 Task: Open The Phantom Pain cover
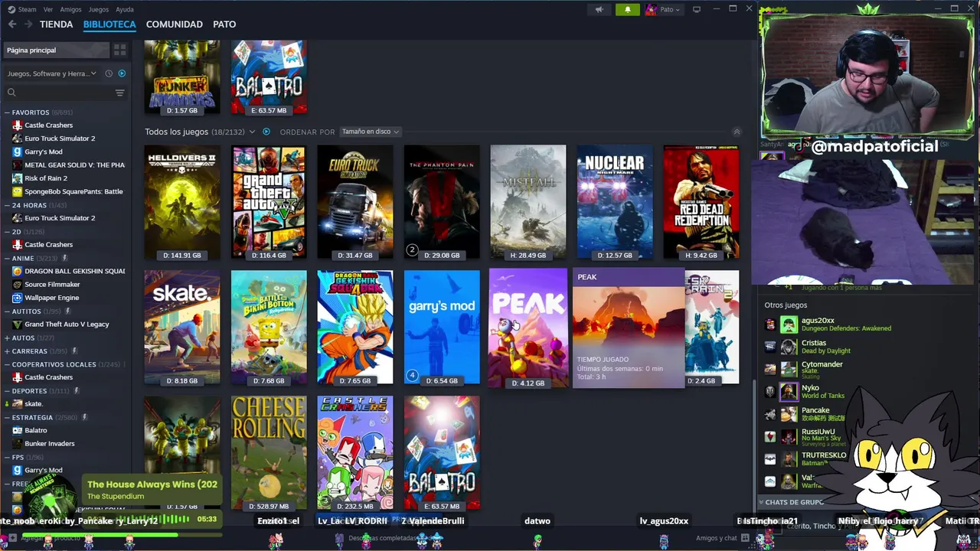tap(442, 202)
